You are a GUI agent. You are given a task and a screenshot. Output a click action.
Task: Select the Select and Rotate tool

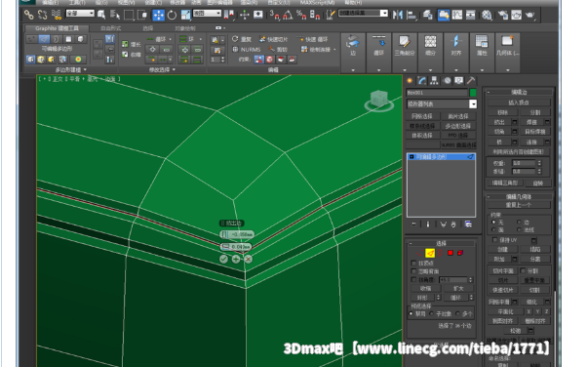click(x=172, y=15)
